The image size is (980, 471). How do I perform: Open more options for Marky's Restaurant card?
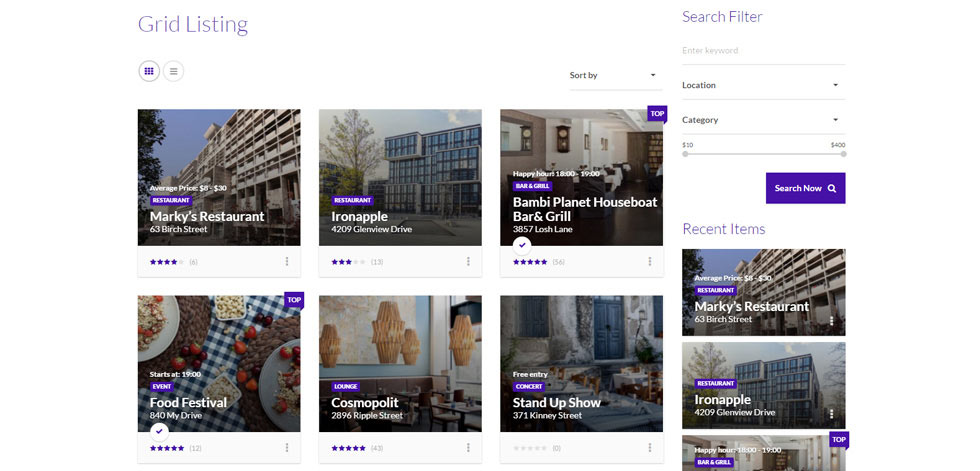[287, 262]
